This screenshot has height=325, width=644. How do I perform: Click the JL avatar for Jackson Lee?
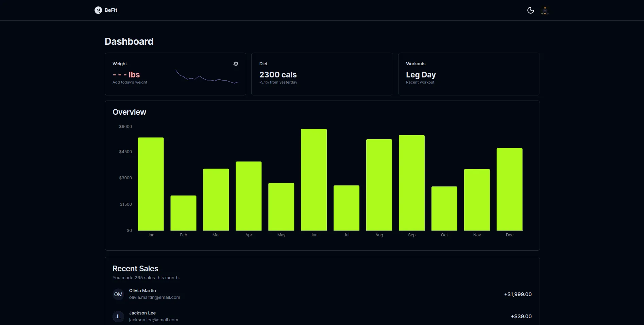(x=118, y=317)
